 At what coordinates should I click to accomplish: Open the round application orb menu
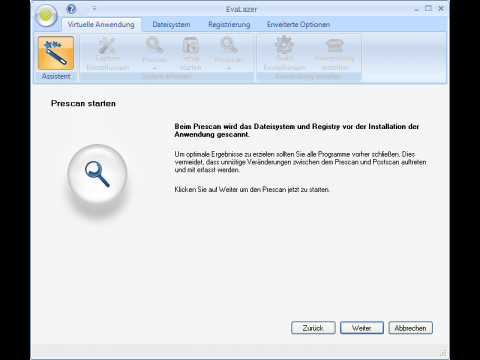pyautogui.click(x=46, y=15)
